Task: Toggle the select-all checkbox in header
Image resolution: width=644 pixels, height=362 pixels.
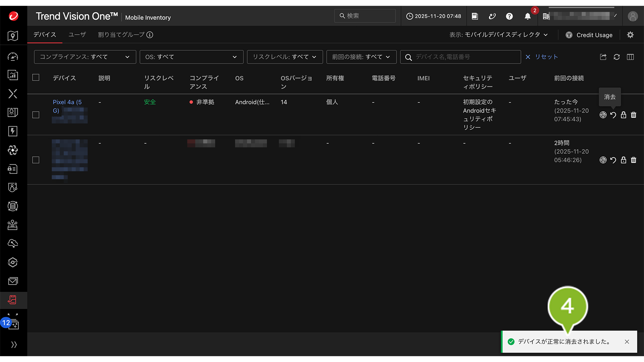Action: tap(36, 77)
